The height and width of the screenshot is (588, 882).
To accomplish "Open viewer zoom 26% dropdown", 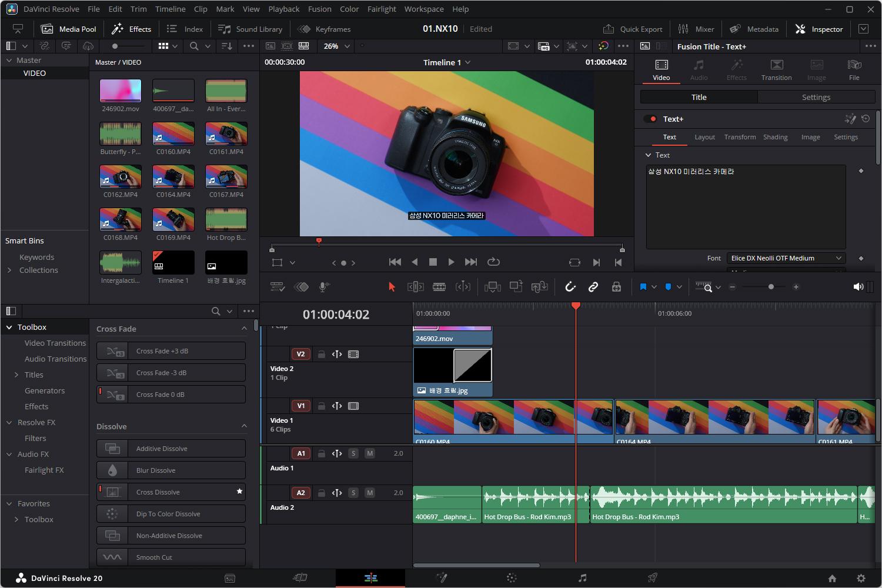I will click(337, 46).
